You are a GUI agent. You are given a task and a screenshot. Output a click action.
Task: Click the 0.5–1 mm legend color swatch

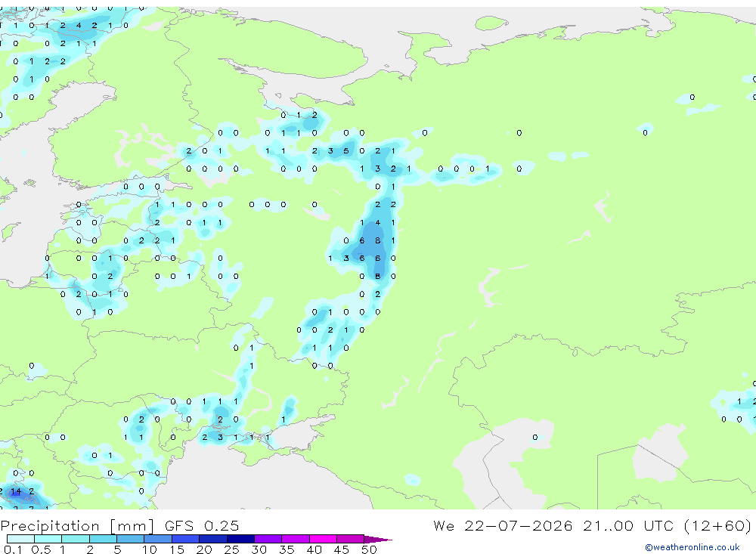tap(48, 539)
